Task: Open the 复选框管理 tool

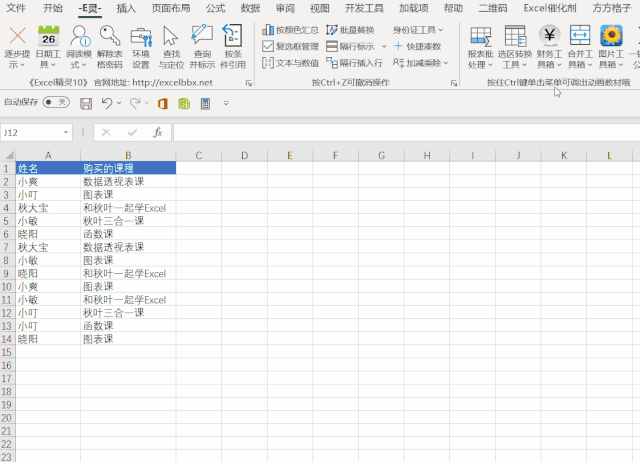Action: pos(290,46)
